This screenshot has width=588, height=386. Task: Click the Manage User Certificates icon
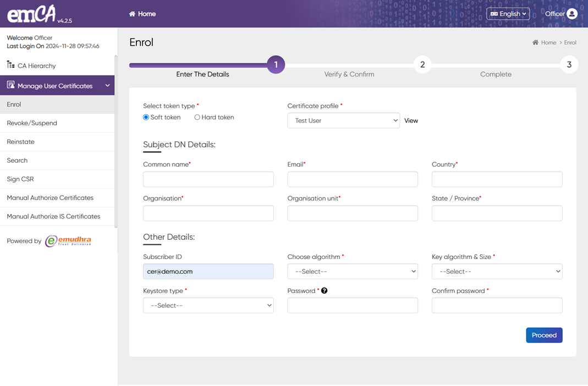pyautogui.click(x=10, y=85)
